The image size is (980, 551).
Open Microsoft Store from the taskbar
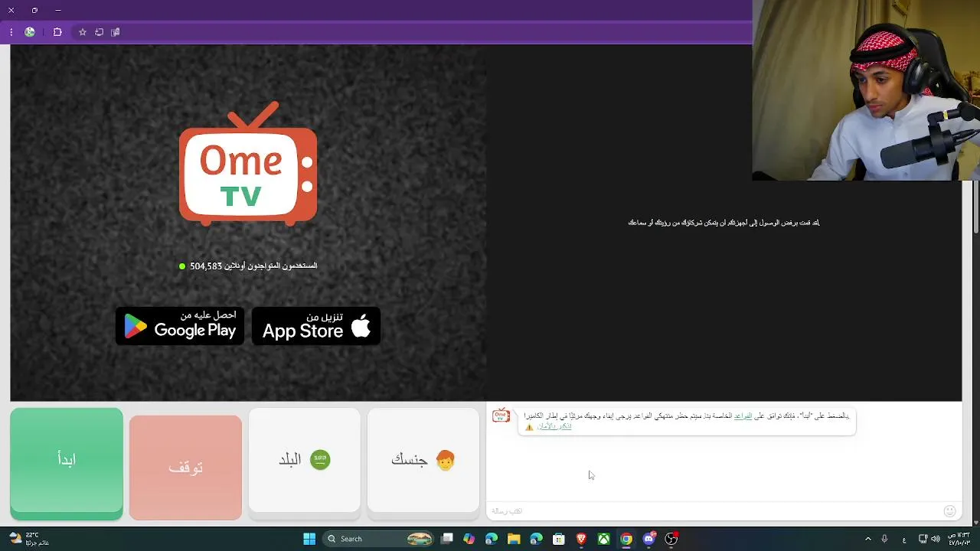(x=559, y=539)
